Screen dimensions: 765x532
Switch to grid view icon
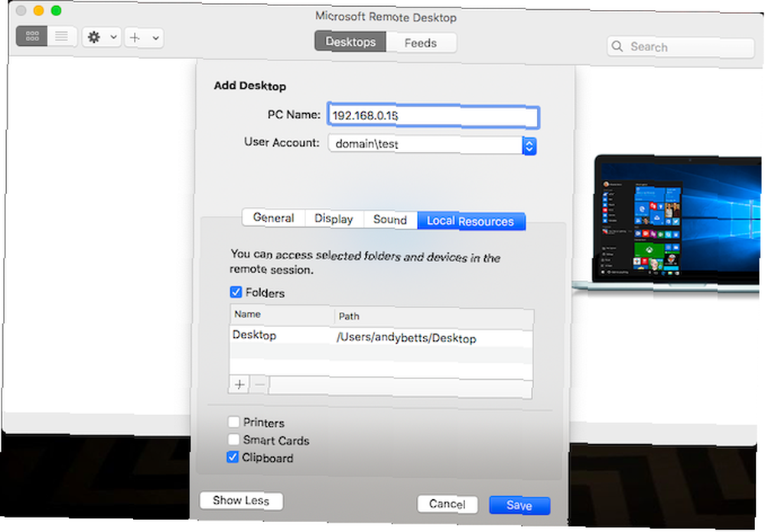[31, 36]
